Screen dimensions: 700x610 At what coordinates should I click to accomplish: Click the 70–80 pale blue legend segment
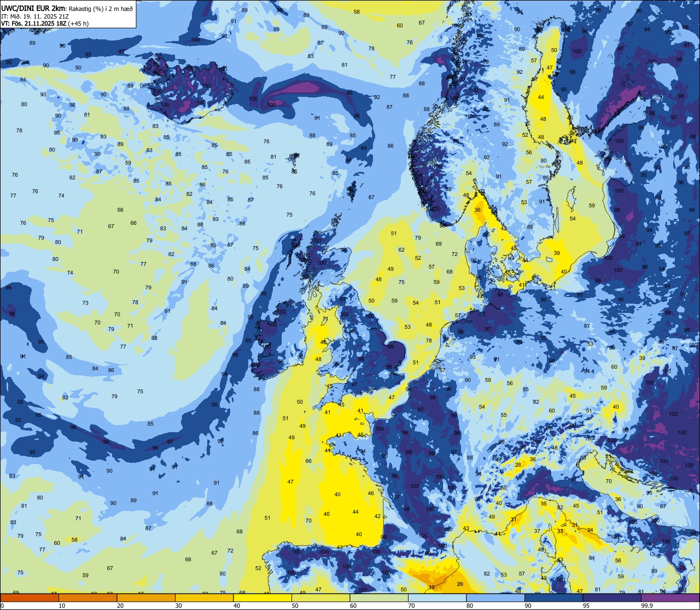437,597
